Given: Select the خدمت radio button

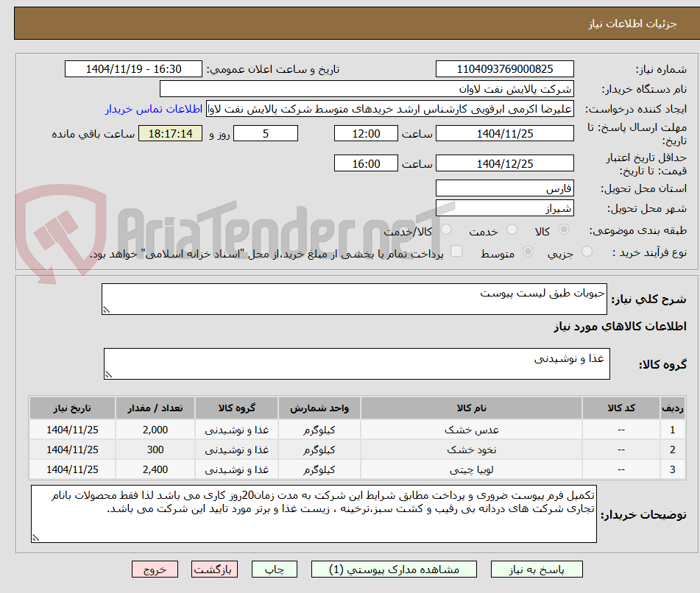Looking at the screenshot, I should click(x=512, y=230).
